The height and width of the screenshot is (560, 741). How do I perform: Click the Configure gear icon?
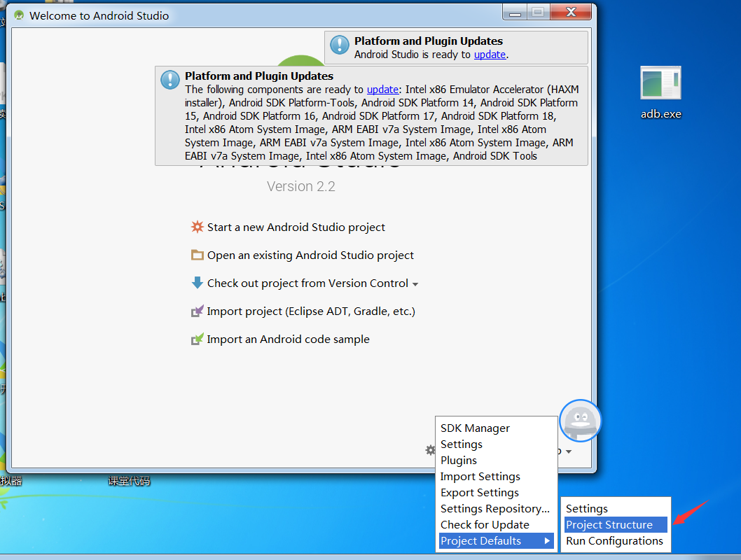pyautogui.click(x=430, y=450)
